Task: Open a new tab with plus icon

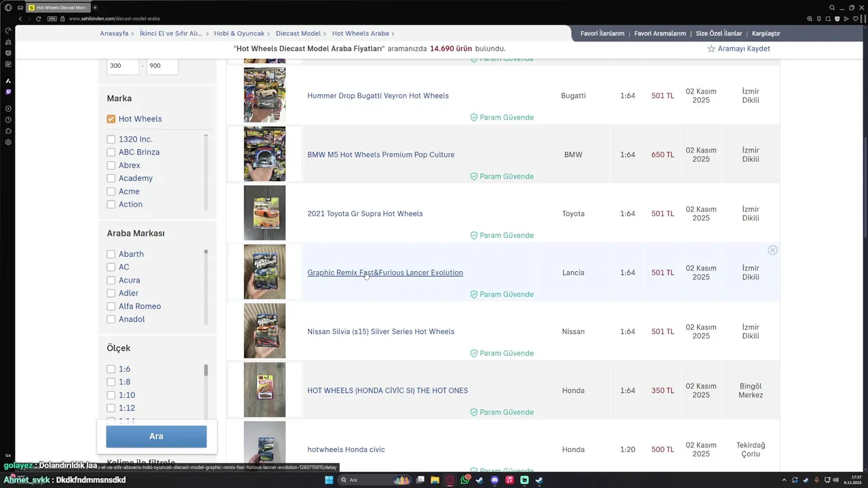Action: (95, 7)
